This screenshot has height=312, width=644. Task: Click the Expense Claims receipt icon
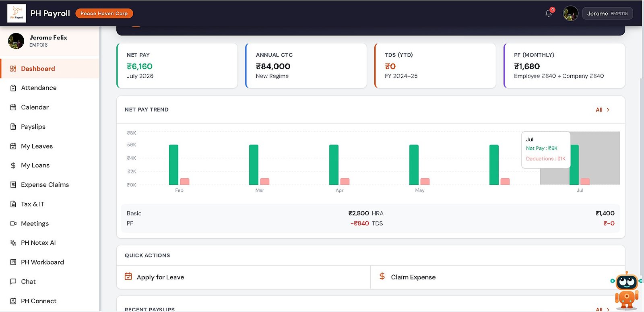(x=13, y=184)
